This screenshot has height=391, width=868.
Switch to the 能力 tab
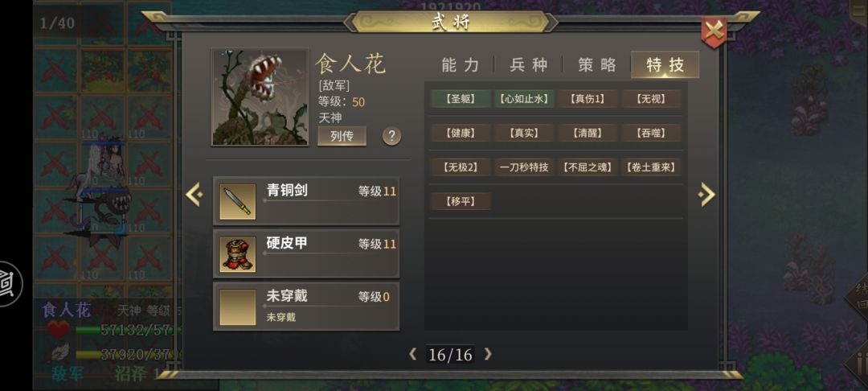pyautogui.click(x=460, y=65)
